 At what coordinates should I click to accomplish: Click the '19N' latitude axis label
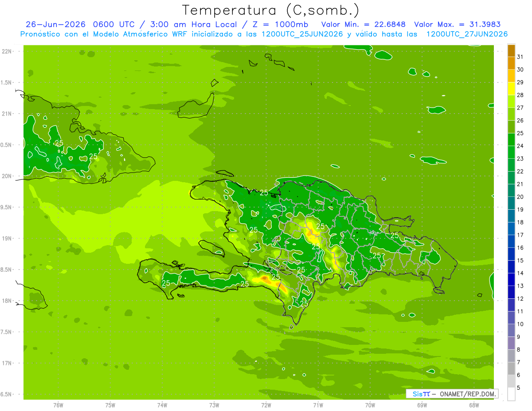click(x=7, y=239)
